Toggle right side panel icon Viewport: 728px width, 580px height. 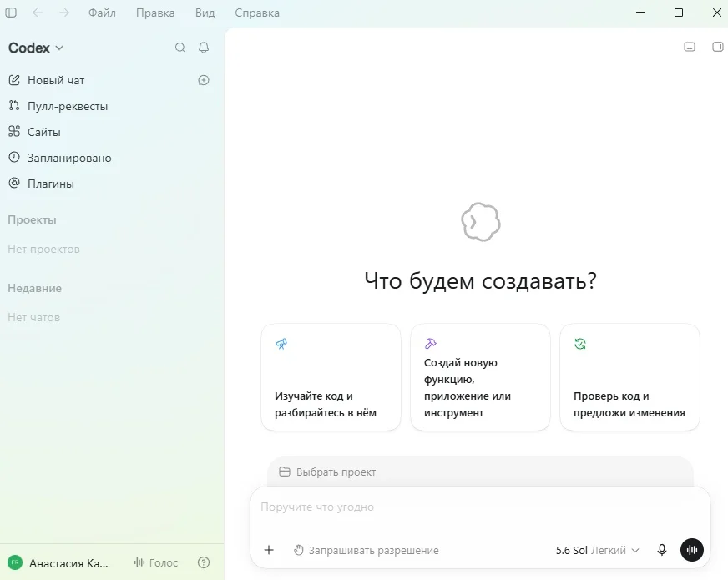coord(717,47)
